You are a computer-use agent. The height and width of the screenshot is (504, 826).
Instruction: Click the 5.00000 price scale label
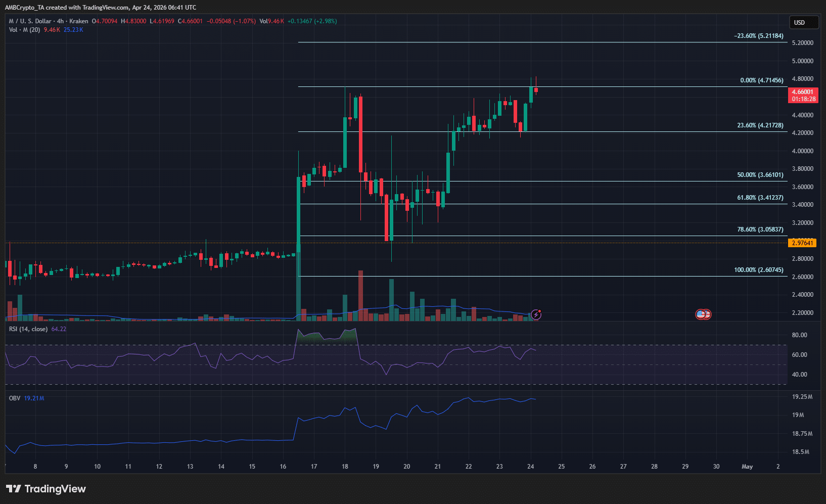pyautogui.click(x=802, y=61)
